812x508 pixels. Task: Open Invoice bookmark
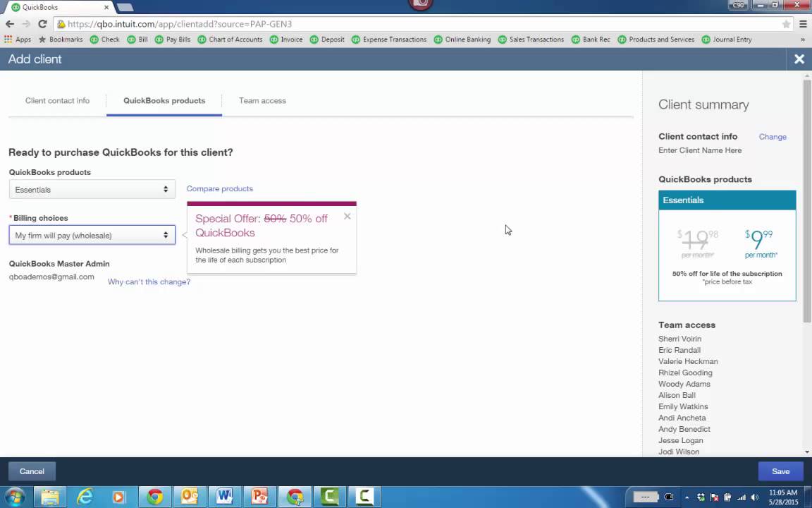[x=286, y=40]
